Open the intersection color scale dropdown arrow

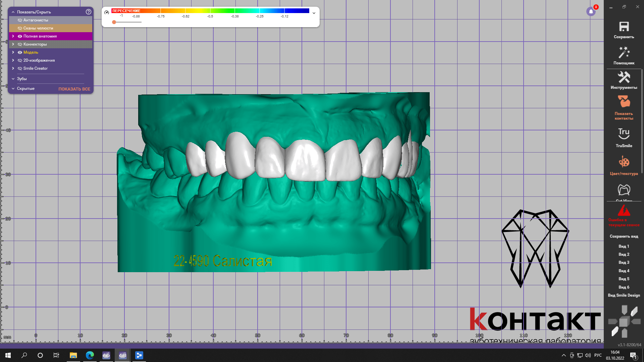314,13
